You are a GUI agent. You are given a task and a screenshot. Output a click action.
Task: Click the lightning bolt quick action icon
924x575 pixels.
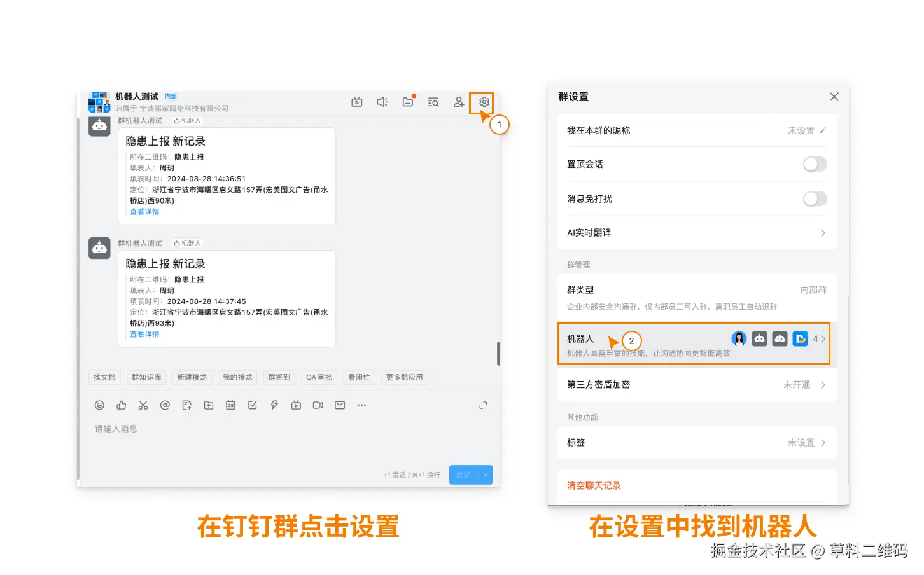(x=274, y=405)
